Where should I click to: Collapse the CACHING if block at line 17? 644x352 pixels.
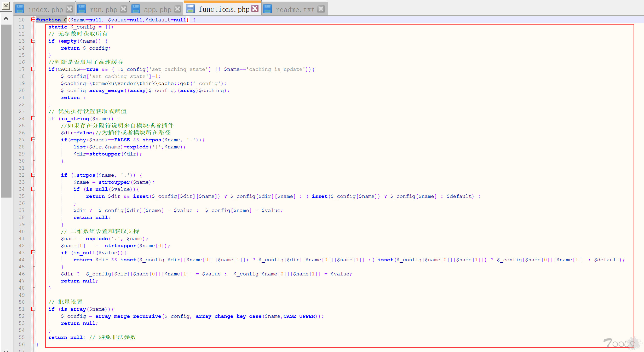point(33,69)
